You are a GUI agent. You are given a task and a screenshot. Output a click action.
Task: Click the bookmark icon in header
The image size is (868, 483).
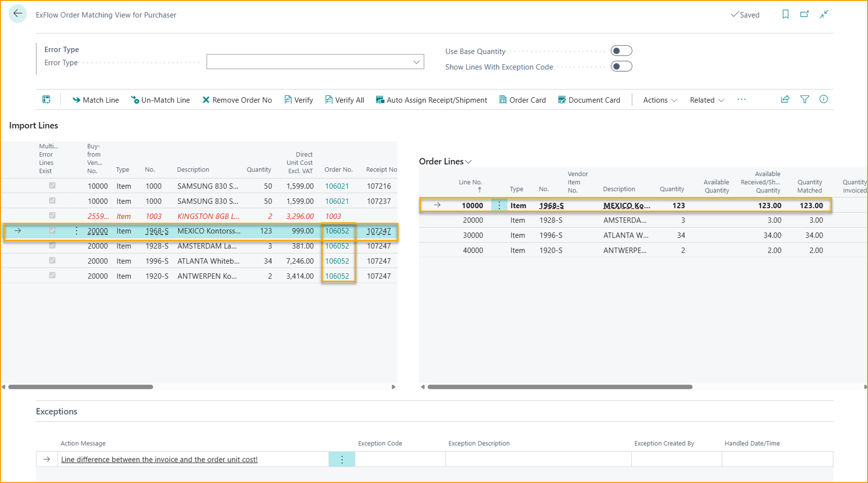[x=785, y=14]
